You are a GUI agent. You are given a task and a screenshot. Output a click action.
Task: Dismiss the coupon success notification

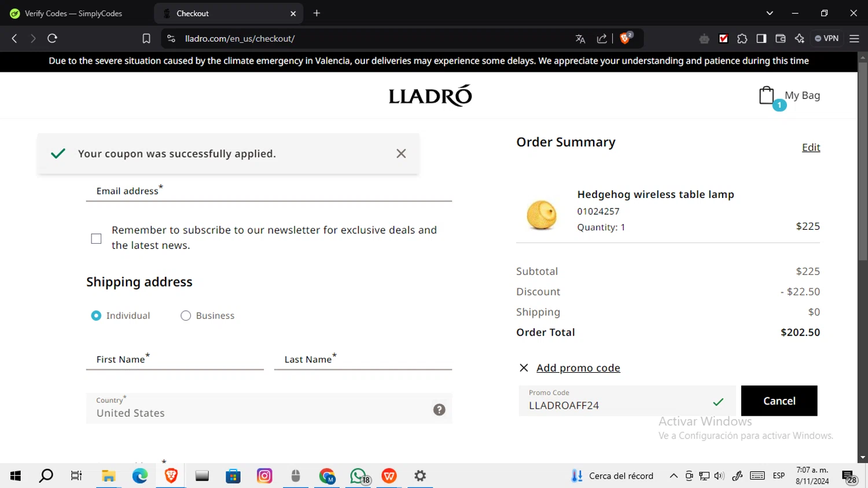click(x=401, y=153)
